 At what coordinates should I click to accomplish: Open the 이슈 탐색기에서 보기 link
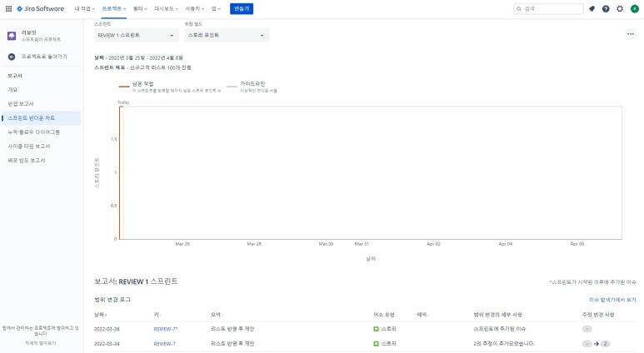[x=612, y=299]
